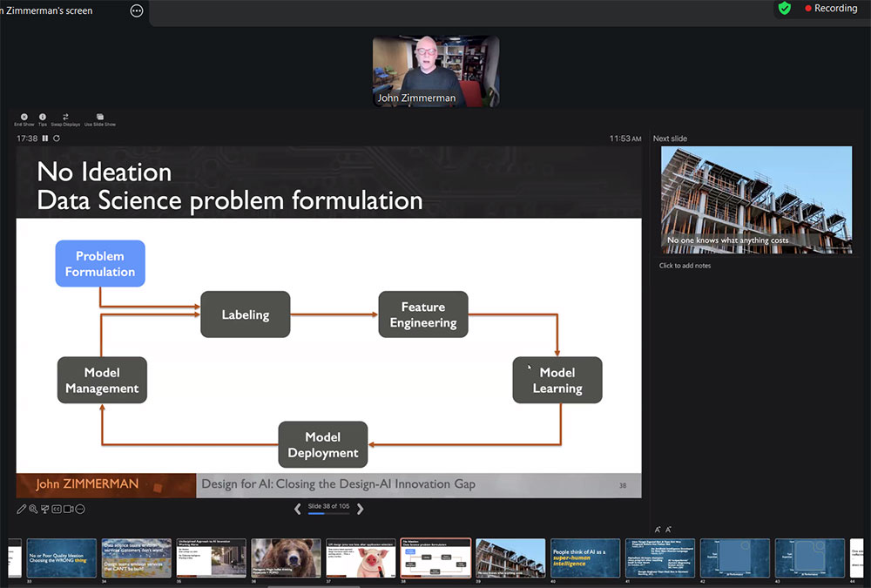The height and width of the screenshot is (588, 871).
Task: Advance to next slide arrow
Action: [361, 509]
